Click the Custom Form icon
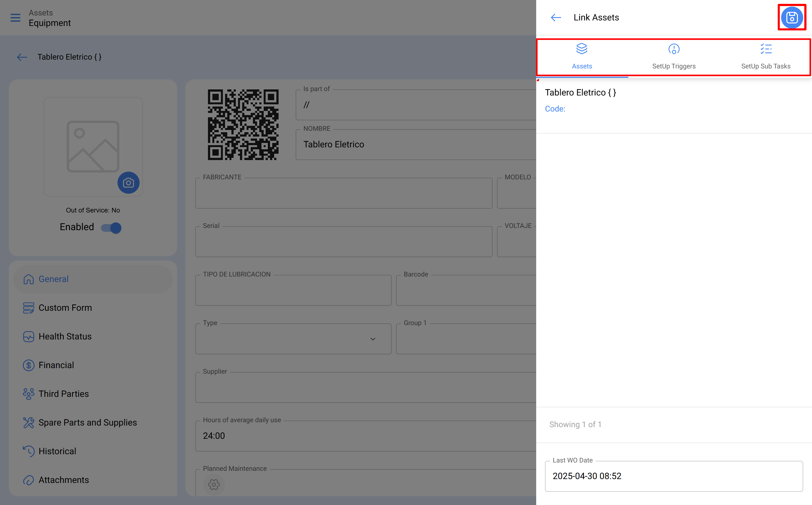 [29, 308]
